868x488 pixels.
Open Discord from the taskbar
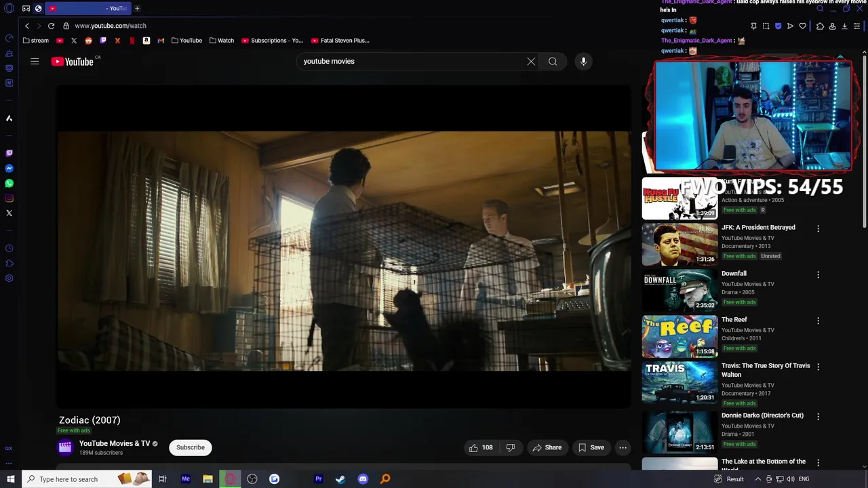(363, 479)
